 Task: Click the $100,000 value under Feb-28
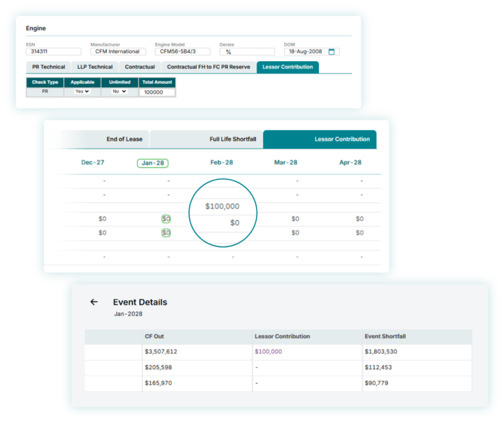tap(222, 206)
